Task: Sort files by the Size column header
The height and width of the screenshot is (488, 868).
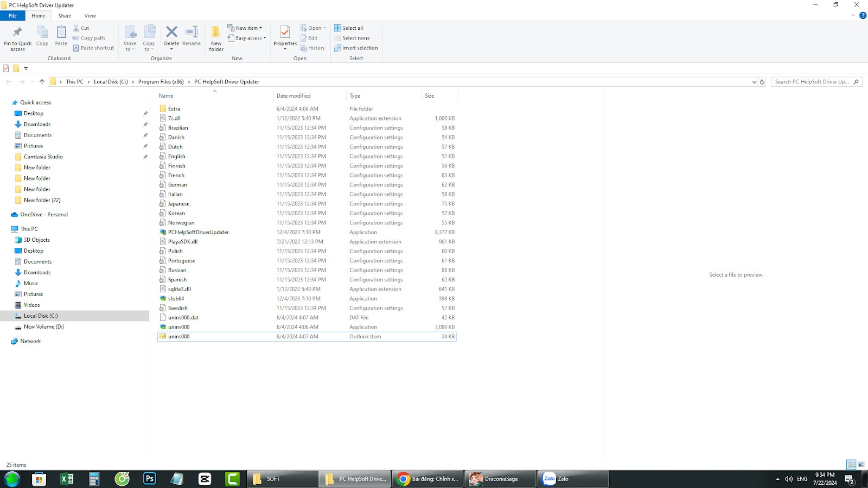Action: point(439,96)
